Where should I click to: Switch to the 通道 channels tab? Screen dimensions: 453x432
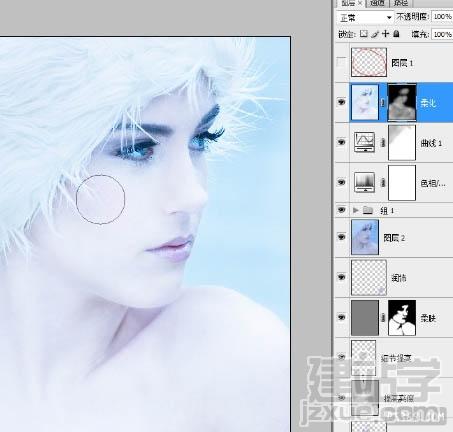click(x=377, y=3)
